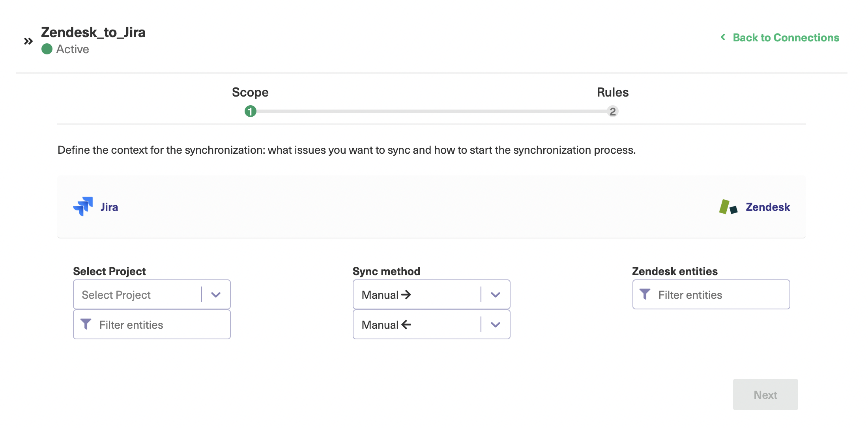Click the Jira label text
The width and height of the screenshot is (868, 428).
tap(109, 207)
